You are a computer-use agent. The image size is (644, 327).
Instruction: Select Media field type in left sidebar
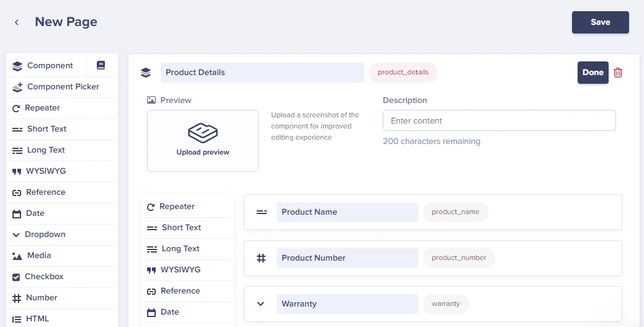[62, 256]
